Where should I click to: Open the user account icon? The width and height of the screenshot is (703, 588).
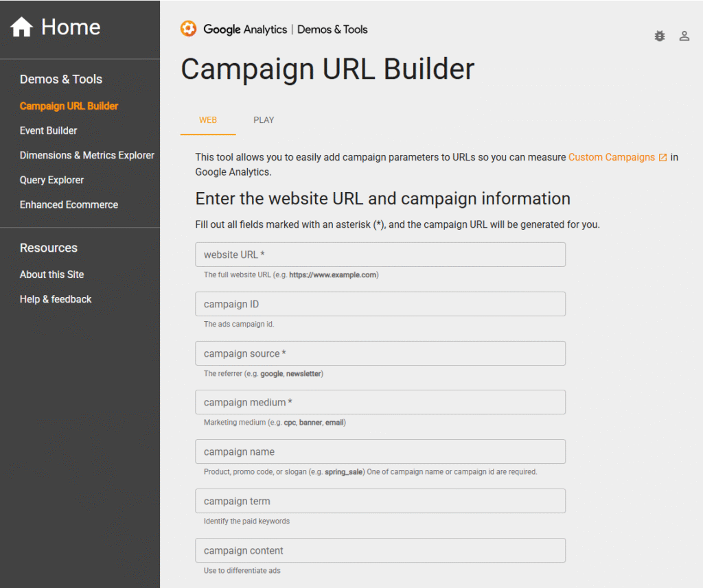(684, 36)
